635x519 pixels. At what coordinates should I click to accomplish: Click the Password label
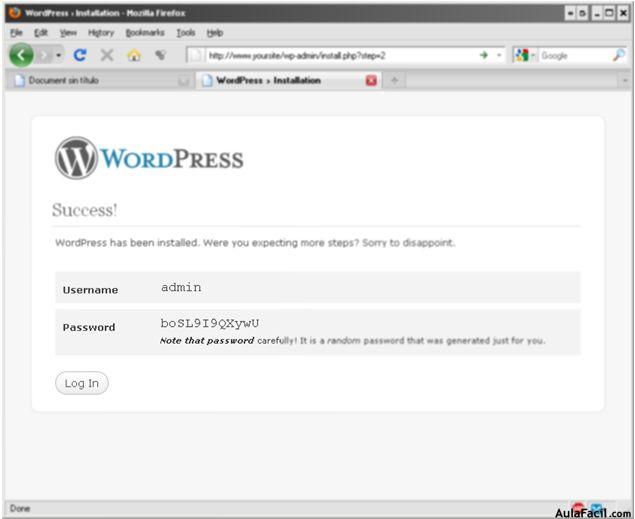click(89, 327)
